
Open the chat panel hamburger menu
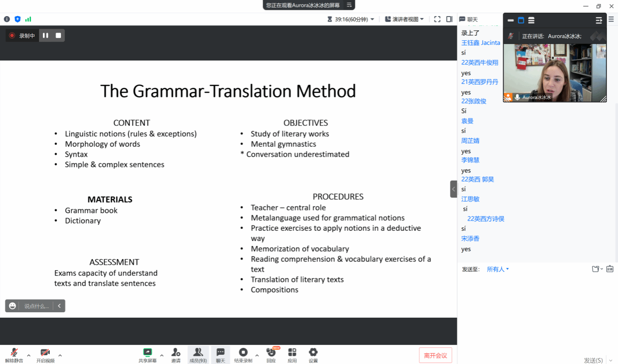pos(611,20)
